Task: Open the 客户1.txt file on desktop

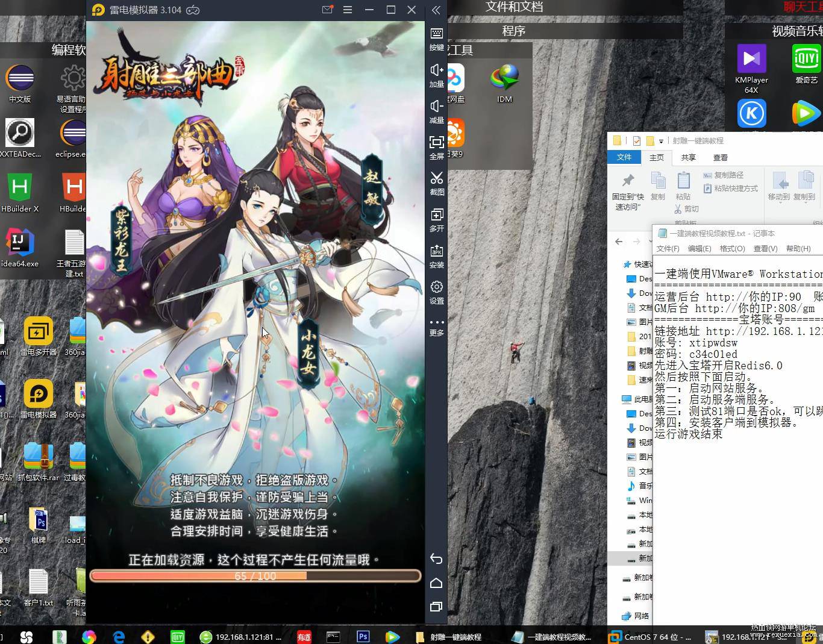Action: pyautogui.click(x=39, y=587)
